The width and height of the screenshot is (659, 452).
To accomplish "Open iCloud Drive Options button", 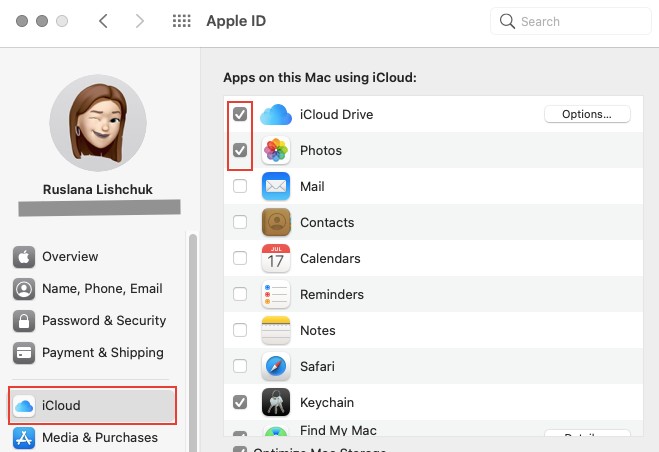I will [587, 114].
